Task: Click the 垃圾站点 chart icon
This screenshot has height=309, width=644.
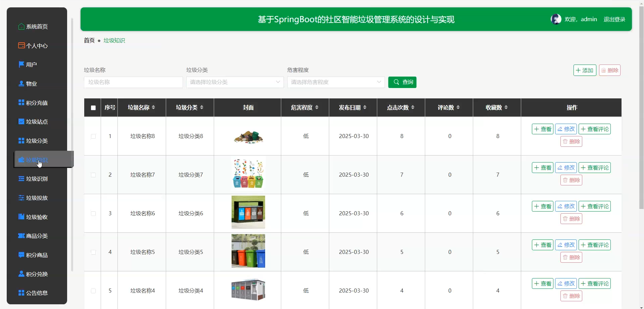Action: [x=21, y=122]
